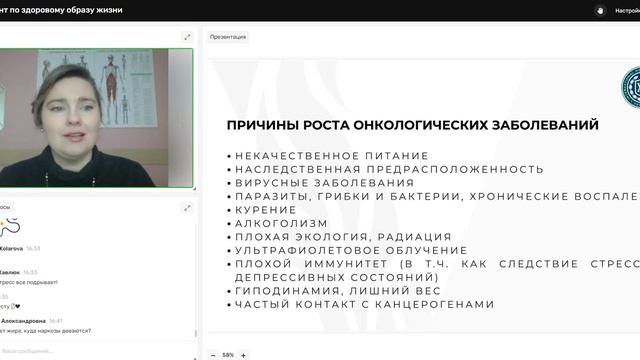Click chat message ending "куда наркозы деваются?"
Image resolution: width=640 pixels, height=360 pixels.
coord(45,331)
